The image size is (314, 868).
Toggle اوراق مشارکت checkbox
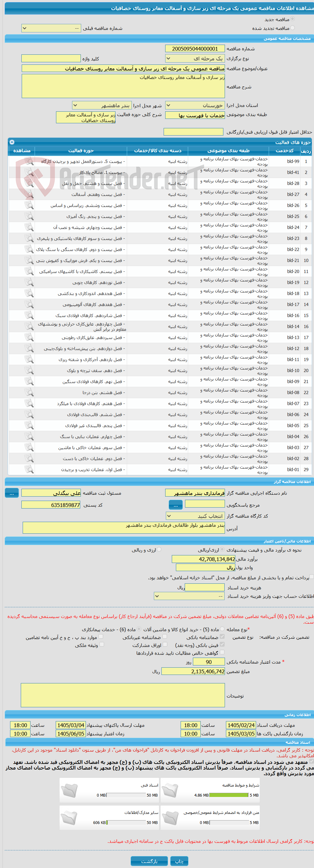coord(165,644)
